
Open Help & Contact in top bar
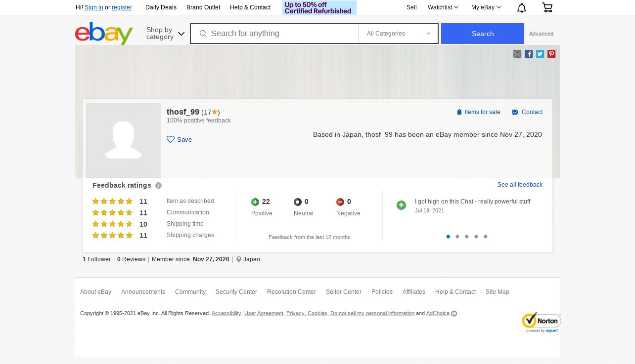point(250,7)
